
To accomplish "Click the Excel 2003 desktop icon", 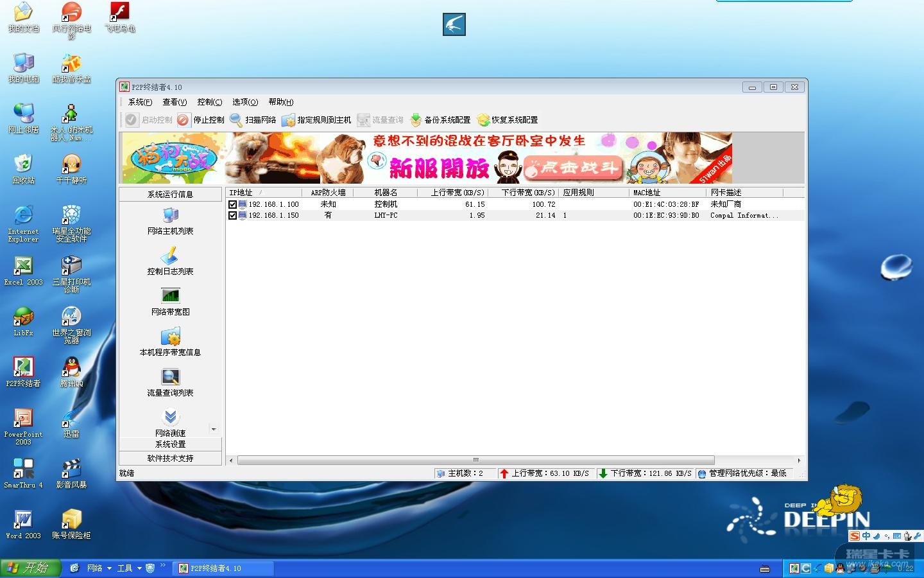I will pos(23,270).
